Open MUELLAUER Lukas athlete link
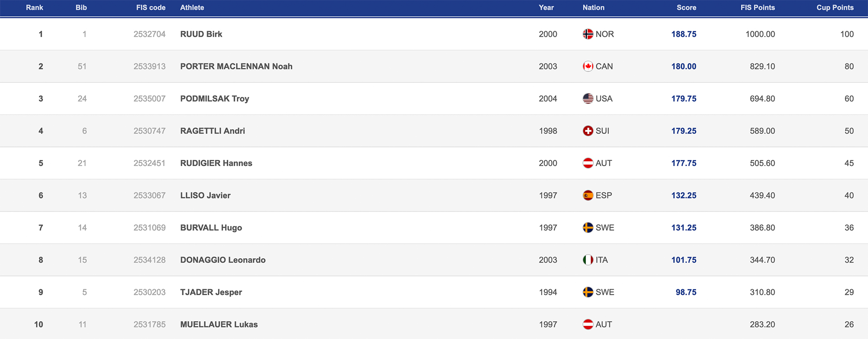 click(x=219, y=325)
